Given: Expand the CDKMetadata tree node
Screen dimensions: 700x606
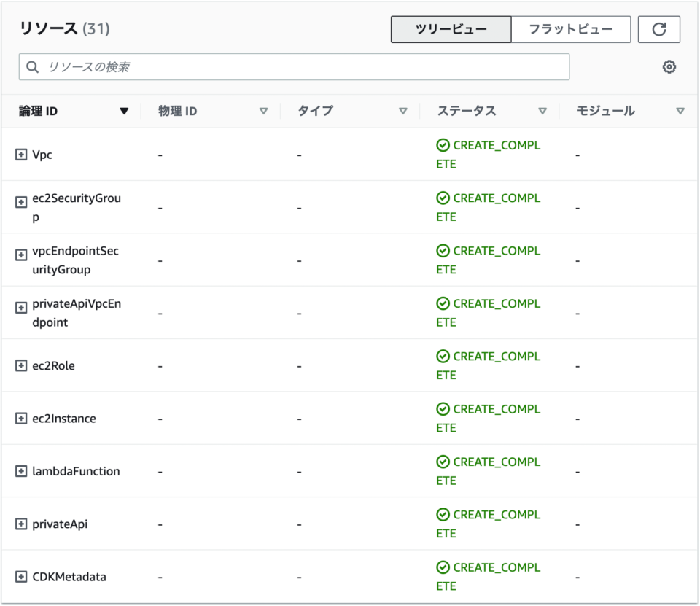Looking at the screenshot, I should pos(21,577).
